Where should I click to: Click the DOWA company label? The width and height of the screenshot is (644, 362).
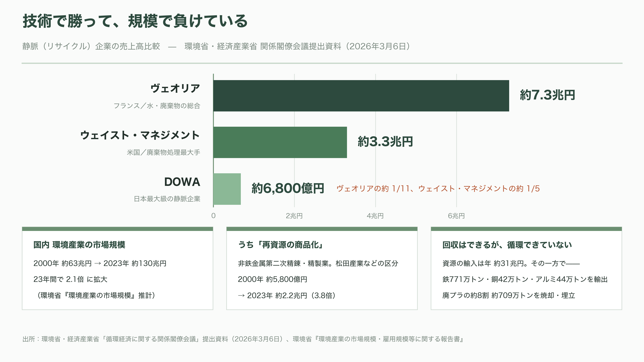(x=182, y=182)
